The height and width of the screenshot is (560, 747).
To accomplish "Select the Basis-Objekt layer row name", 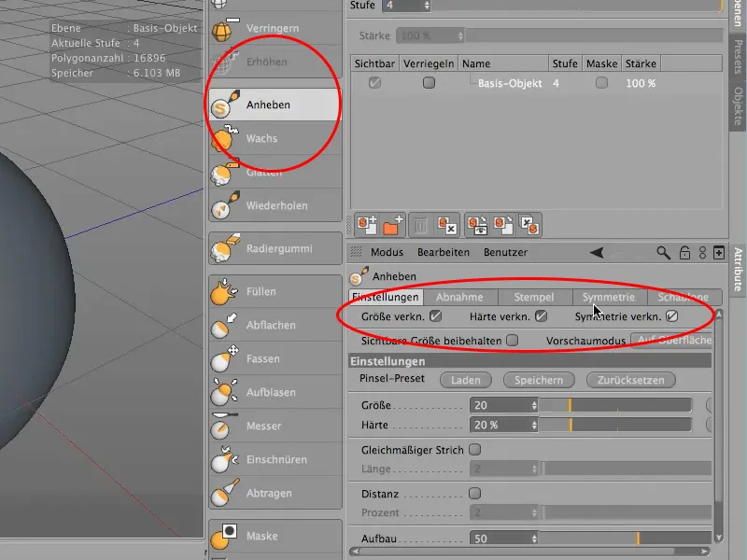I will tap(510, 83).
